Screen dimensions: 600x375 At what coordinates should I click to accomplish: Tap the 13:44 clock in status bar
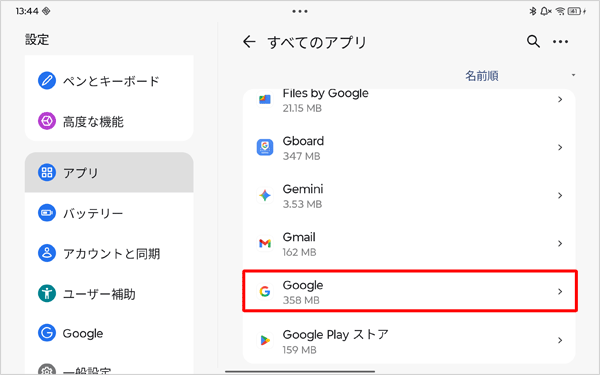click(x=27, y=11)
